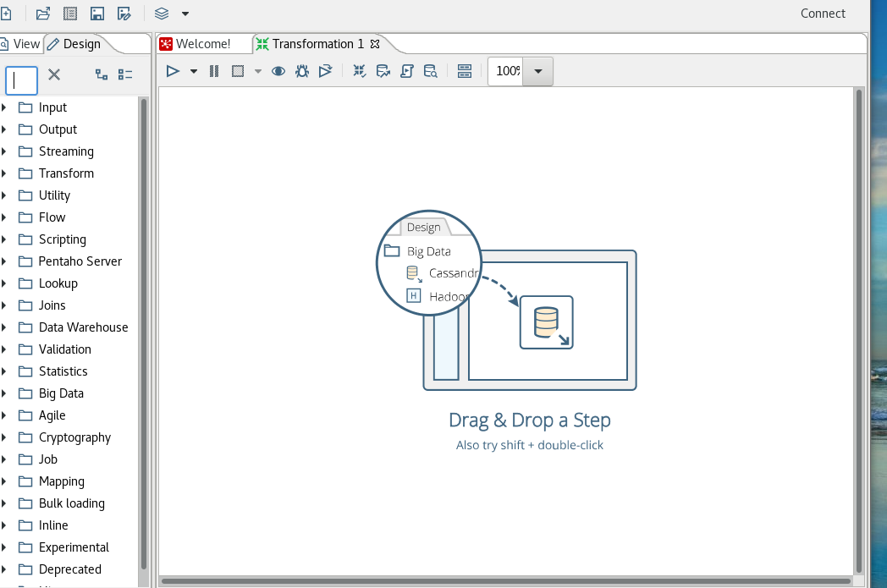Debug the transformation with the bug icon
Screen dimensions: 887x588
[302, 71]
